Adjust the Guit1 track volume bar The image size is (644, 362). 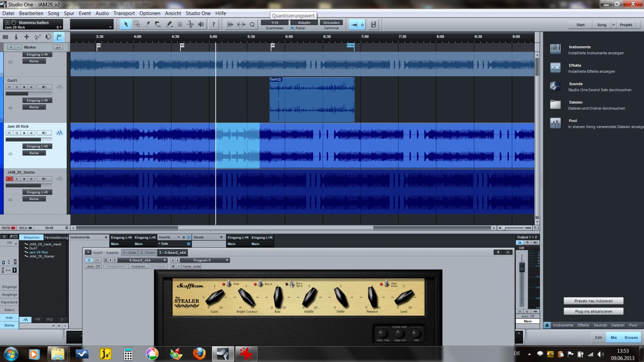(x=28, y=94)
